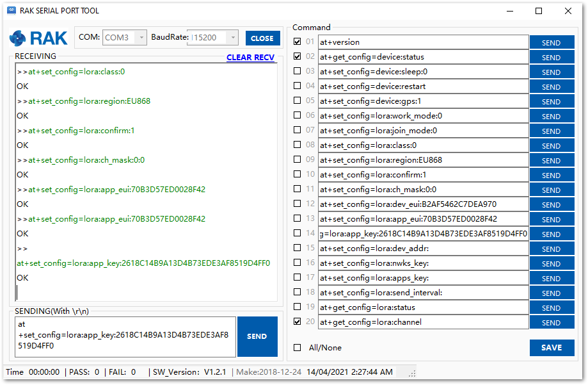Send command 12 lora:dev_eui
The height and width of the screenshot is (385, 588).
(x=552, y=204)
